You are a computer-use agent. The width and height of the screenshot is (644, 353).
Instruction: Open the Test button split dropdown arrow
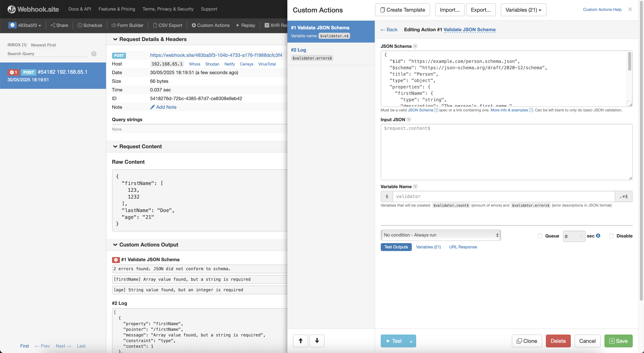[x=411, y=341]
